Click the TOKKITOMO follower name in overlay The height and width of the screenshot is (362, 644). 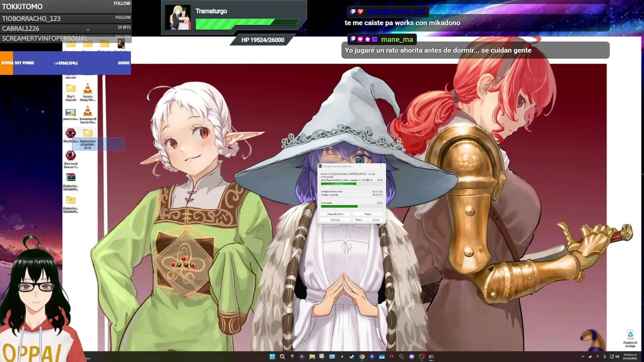click(x=22, y=7)
